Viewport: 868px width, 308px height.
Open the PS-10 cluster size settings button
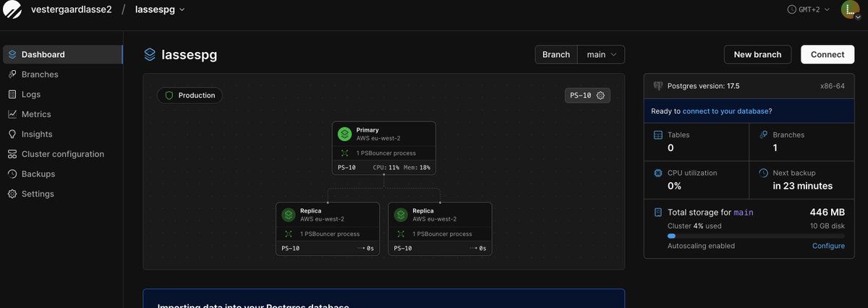pos(587,95)
